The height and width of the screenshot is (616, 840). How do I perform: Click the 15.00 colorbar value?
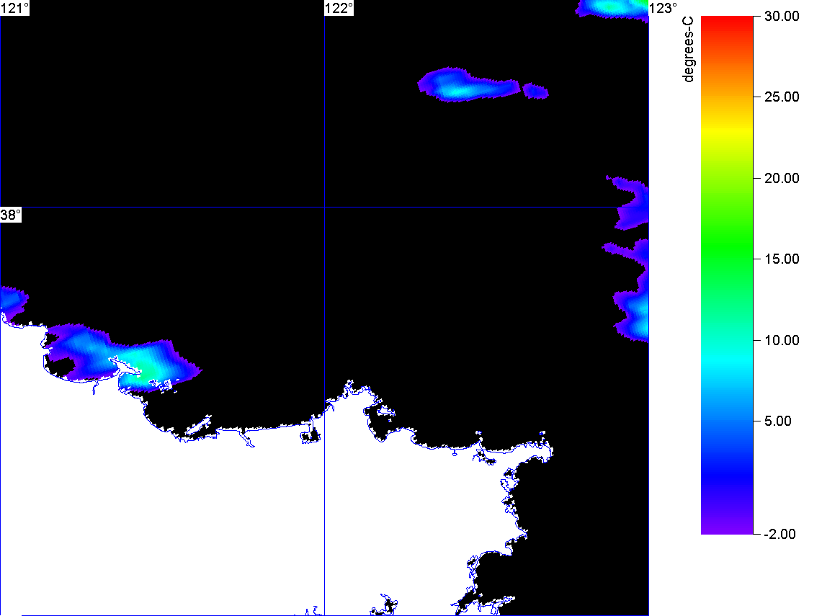coord(782,259)
